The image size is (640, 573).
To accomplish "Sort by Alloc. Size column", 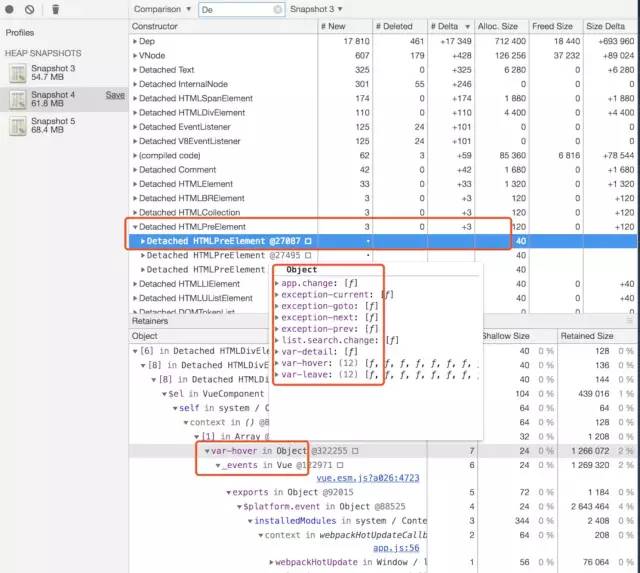I will [502, 26].
